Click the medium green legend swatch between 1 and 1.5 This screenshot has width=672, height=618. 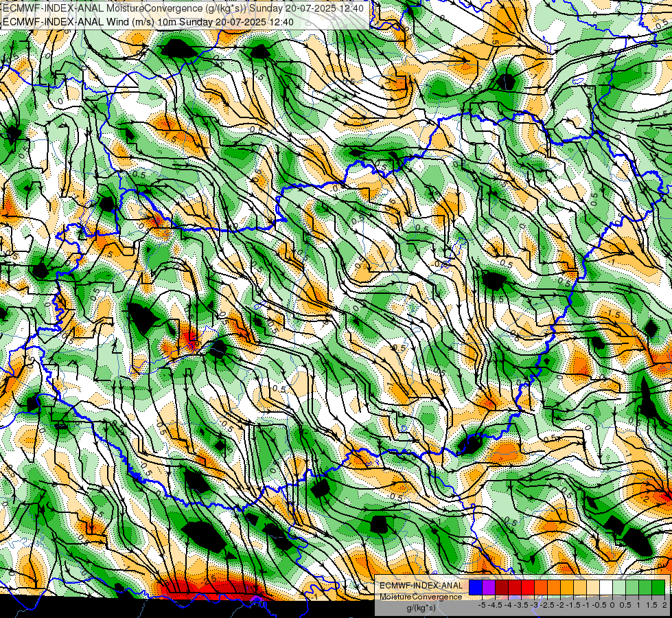[645, 588]
